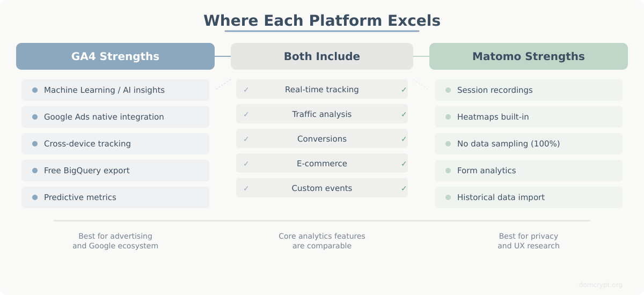This screenshot has height=295, width=644.
Task: Click right checkmark on Traffic analysis row
Action: [x=404, y=114]
